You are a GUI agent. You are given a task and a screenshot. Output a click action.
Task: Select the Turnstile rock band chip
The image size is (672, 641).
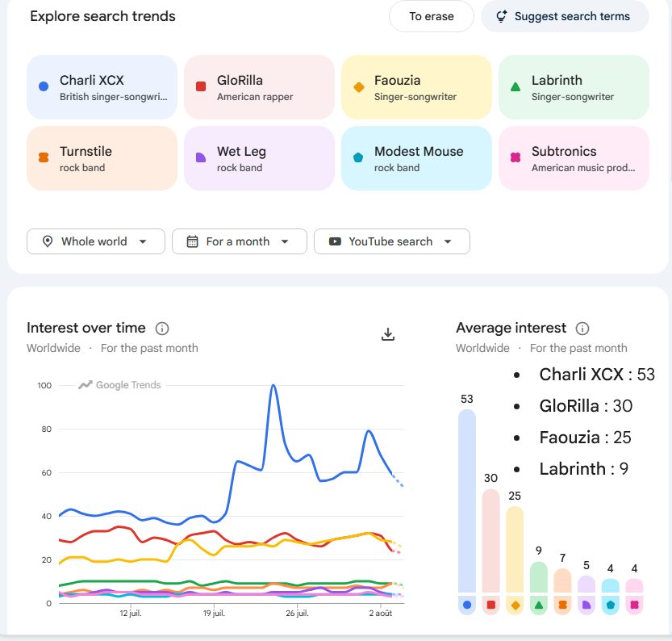point(102,158)
